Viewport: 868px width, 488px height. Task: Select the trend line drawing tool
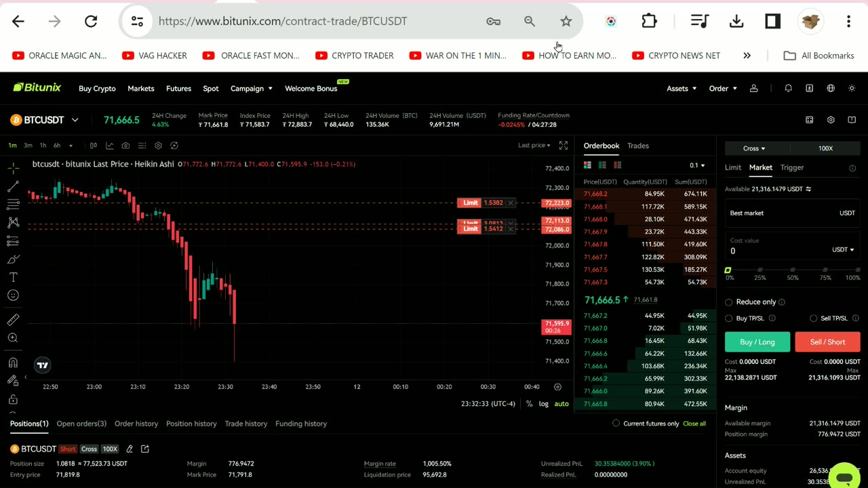13,186
